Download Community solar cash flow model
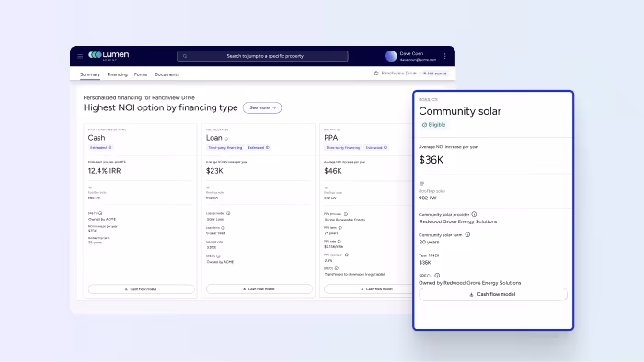The height and width of the screenshot is (362, 644). [493, 294]
